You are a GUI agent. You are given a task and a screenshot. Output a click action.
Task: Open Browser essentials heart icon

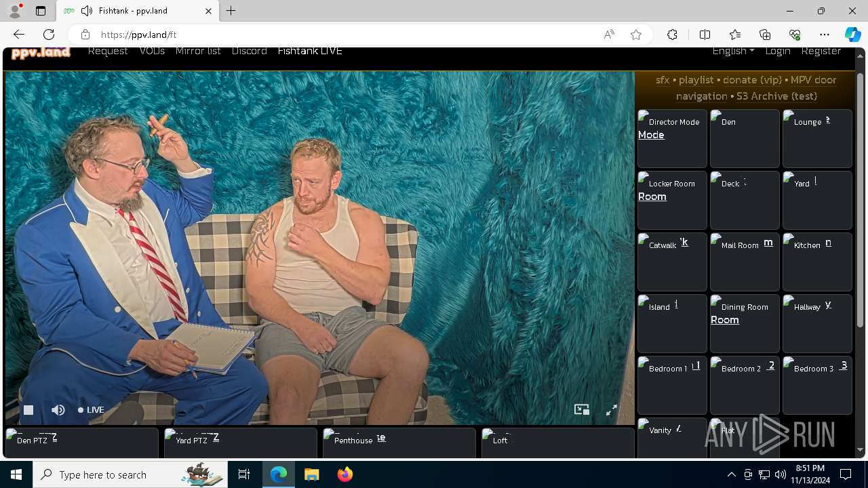coord(795,35)
